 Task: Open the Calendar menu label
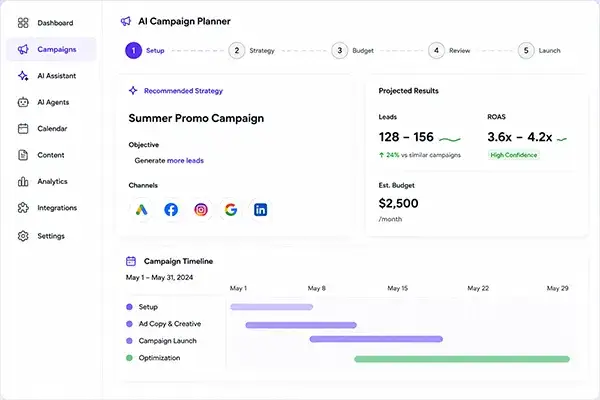52,129
